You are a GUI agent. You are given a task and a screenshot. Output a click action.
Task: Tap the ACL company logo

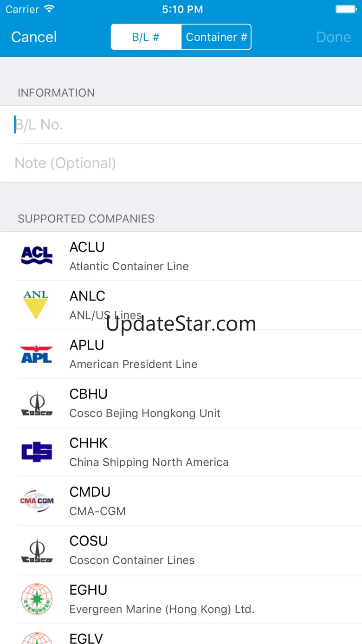(37, 256)
